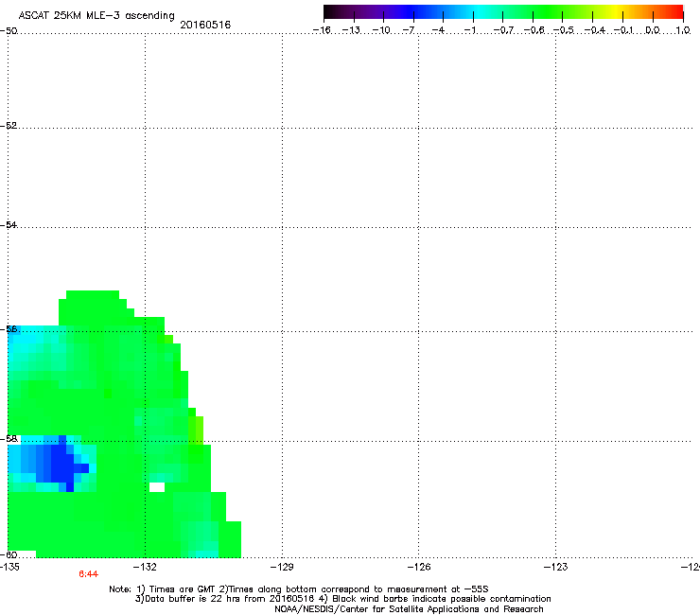Image resolution: width=700 pixels, height=615 pixels.
Task: Click the date label 20160516
Action: (x=205, y=25)
